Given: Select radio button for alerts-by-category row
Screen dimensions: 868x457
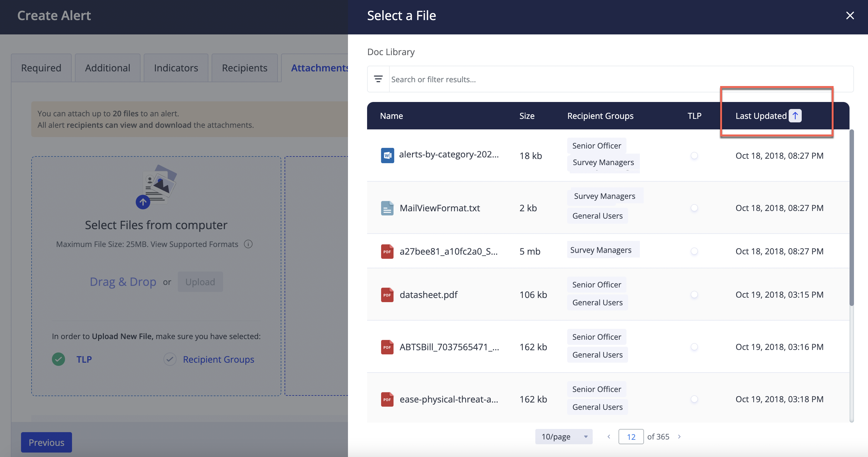Looking at the screenshot, I should pos(694,156).
